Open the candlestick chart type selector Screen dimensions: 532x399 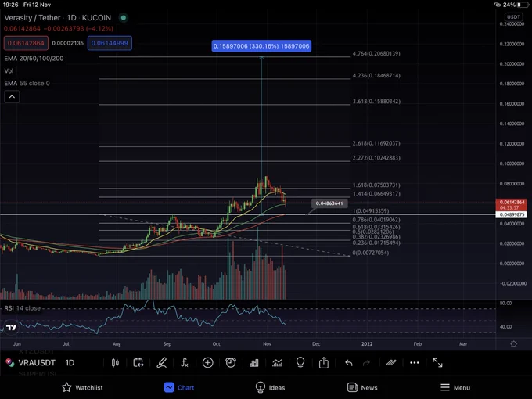[115, 363]
